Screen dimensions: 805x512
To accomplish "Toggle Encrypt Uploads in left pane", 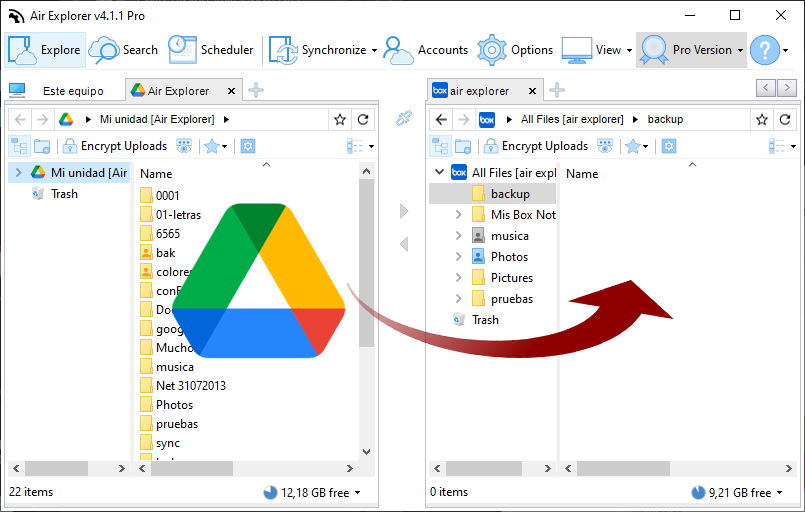I will (114, 146).
